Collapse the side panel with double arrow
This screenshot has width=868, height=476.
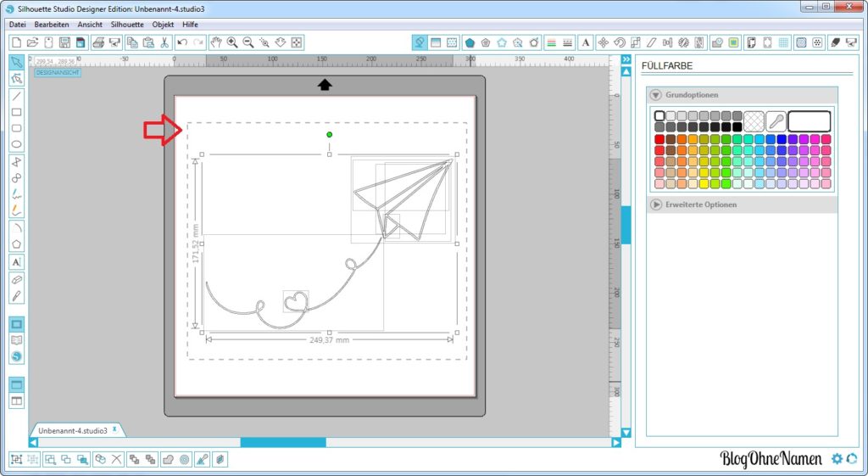coord(626,59)
